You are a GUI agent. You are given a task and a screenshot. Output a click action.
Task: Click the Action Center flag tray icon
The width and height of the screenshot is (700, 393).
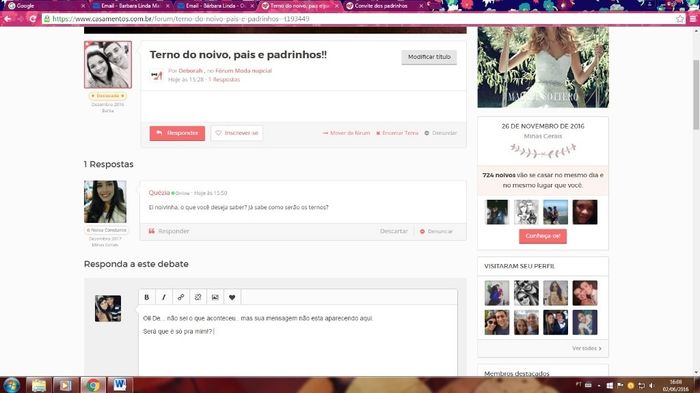tap(620, 385)
